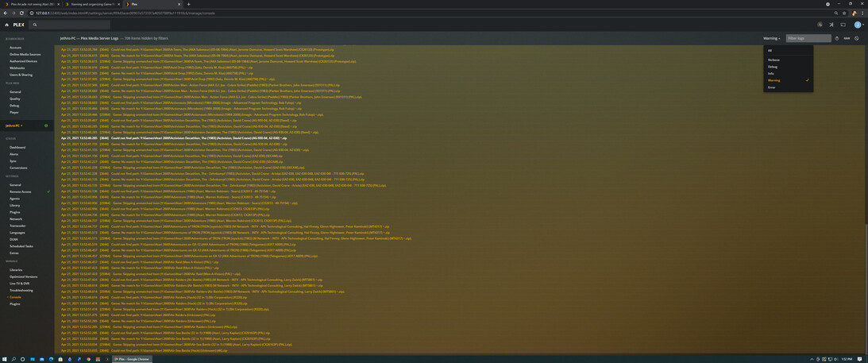Click the clear logs icon

(856, 39)
